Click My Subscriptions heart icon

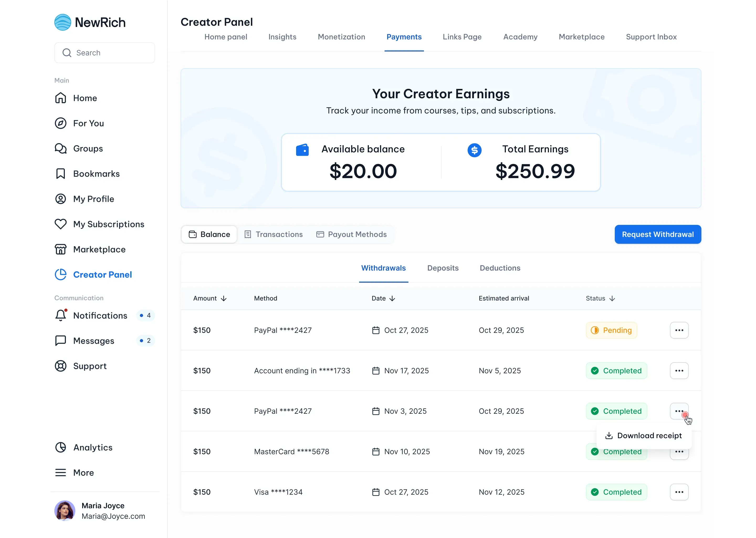[x=61, y=224]
